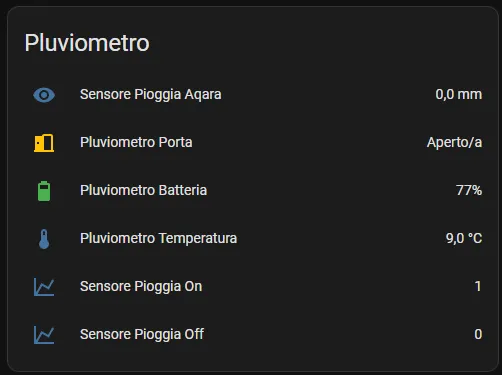Click the °C unit in the temperature row

(475, 238)
